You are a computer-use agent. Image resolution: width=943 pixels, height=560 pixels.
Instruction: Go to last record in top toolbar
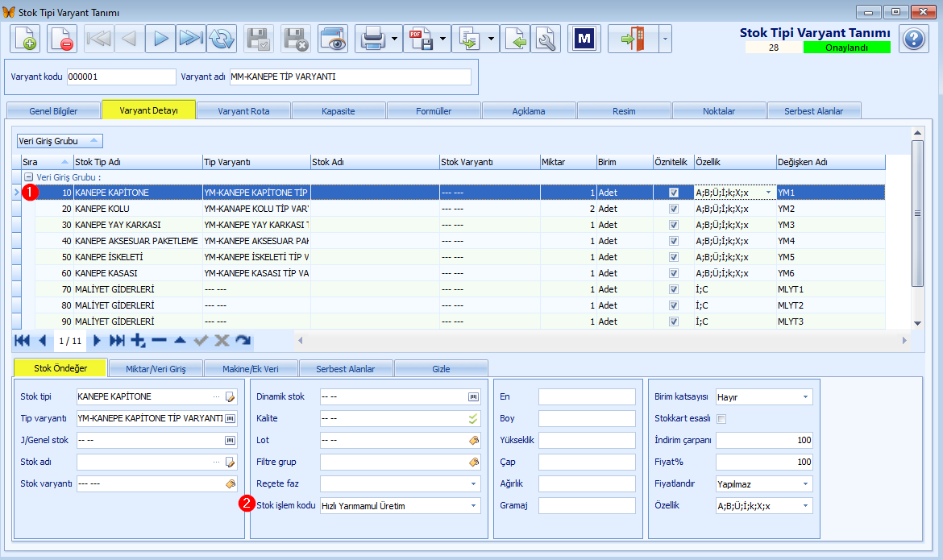click(x=191, y=39)
